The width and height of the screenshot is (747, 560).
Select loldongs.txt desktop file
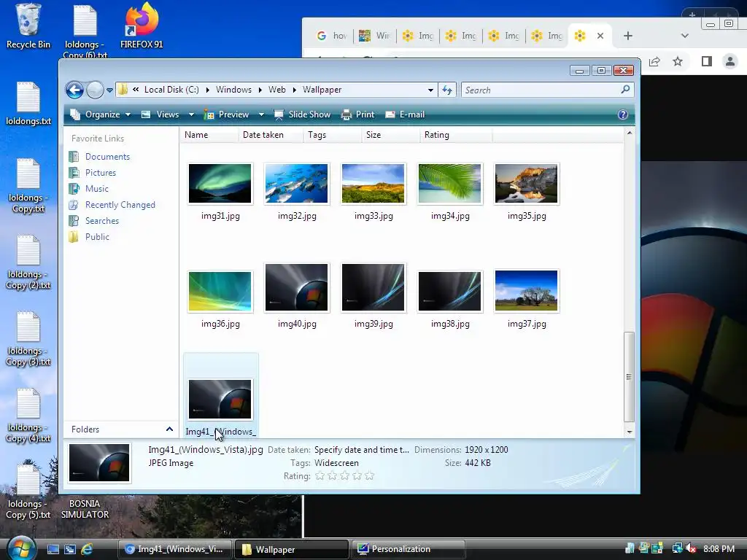point(28,104)
